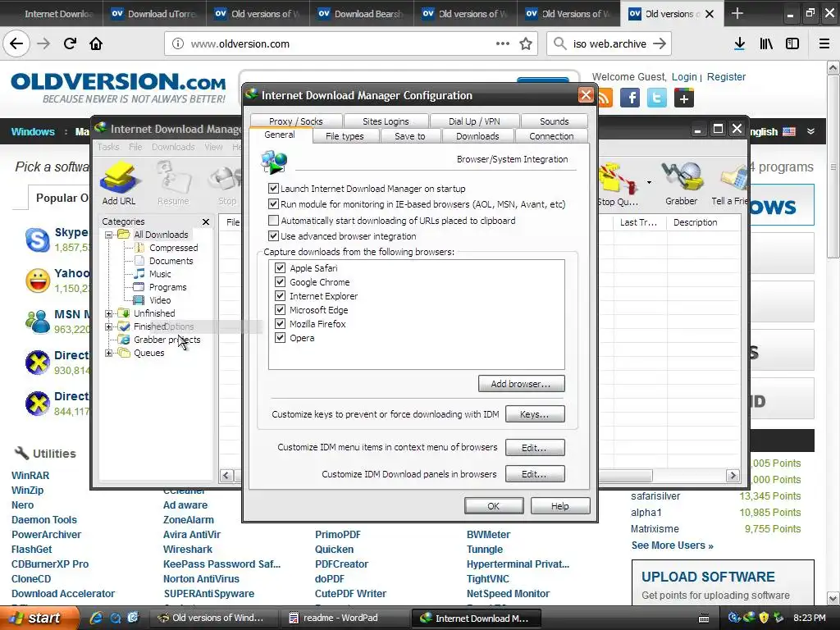Image resolution: width=840 pixels, height=630 pixels.
Task: Click the Windows start button
Action: click(39, 618)
